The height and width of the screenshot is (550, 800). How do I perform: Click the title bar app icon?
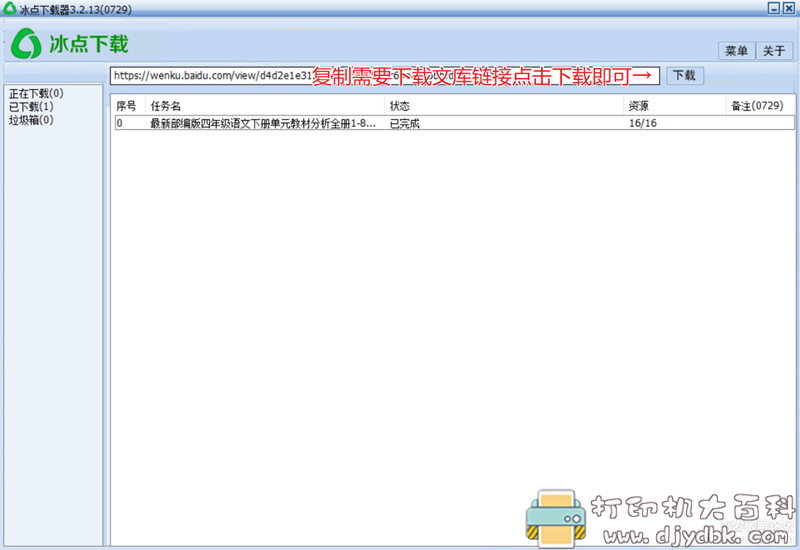[x=9, y=8]
